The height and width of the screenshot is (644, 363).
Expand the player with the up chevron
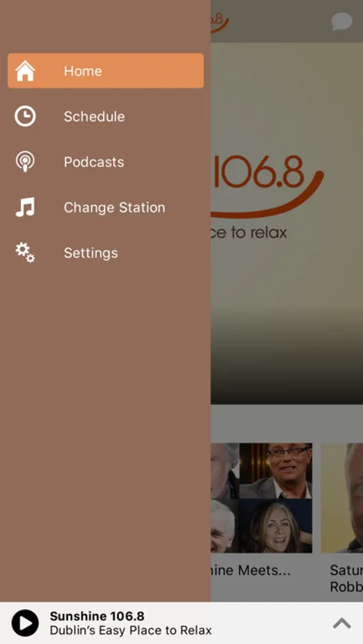coord(342,623)
